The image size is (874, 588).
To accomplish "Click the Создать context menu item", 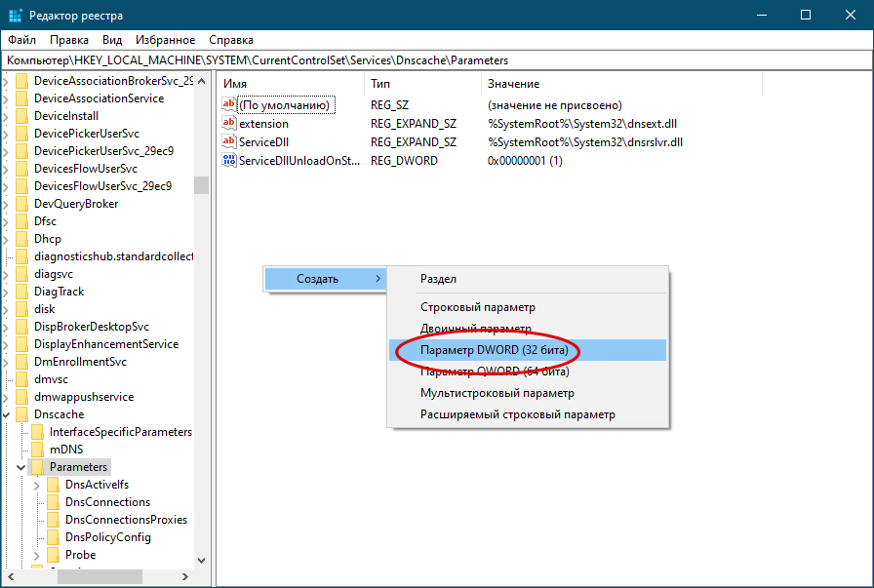I will [326, 279].
